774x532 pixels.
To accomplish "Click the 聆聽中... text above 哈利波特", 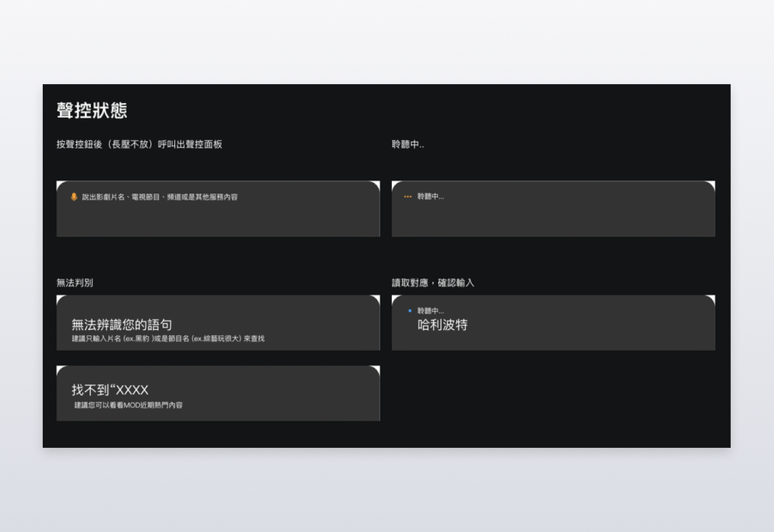I will [x=431, y=311].
